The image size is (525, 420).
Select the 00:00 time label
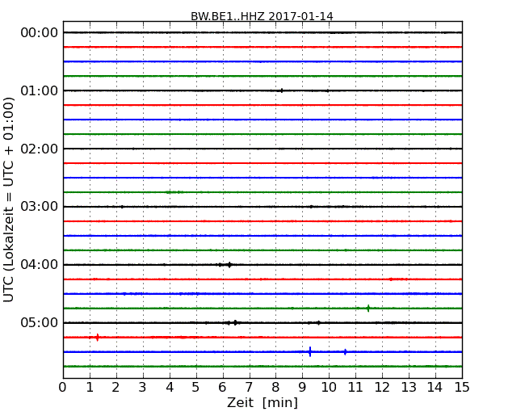point(40,33)
